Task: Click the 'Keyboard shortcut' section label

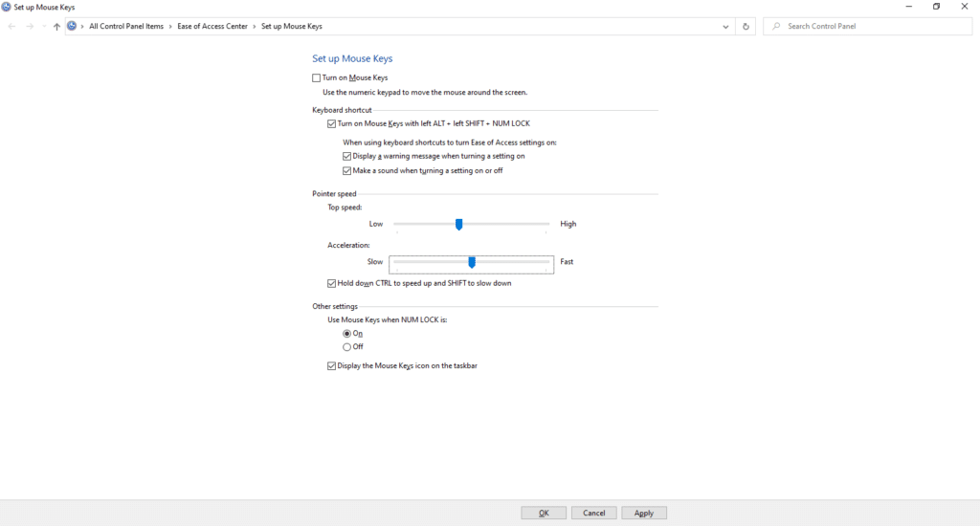Action: pyautogui.click(x=342, y=110)
